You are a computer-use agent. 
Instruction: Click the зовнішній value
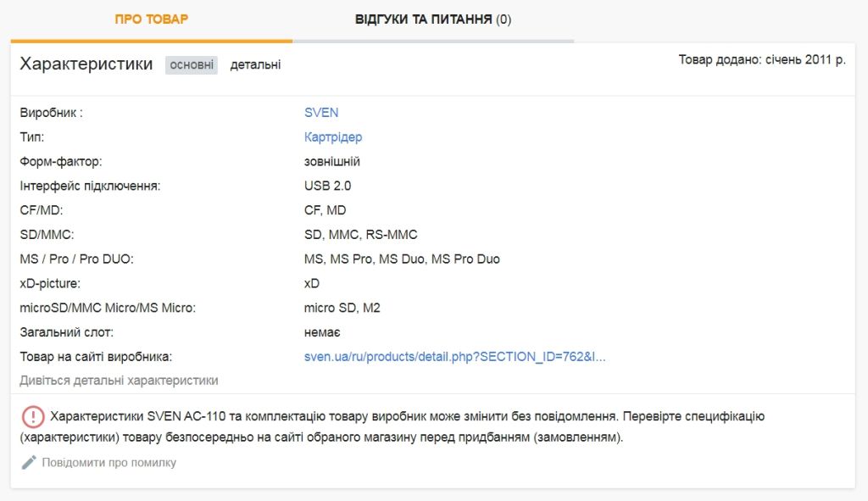(x=332, y=162)
